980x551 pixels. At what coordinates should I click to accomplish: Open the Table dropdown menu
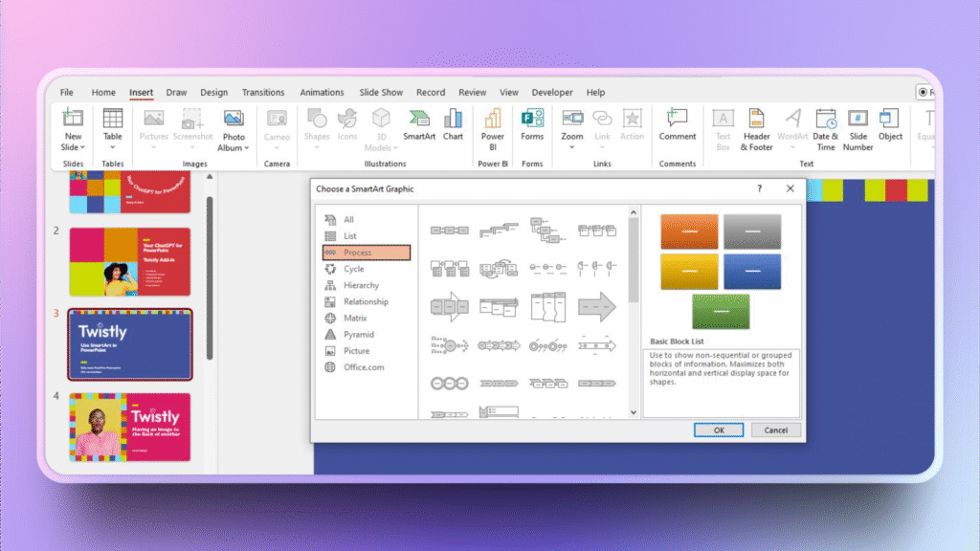(x=113, y=147)
